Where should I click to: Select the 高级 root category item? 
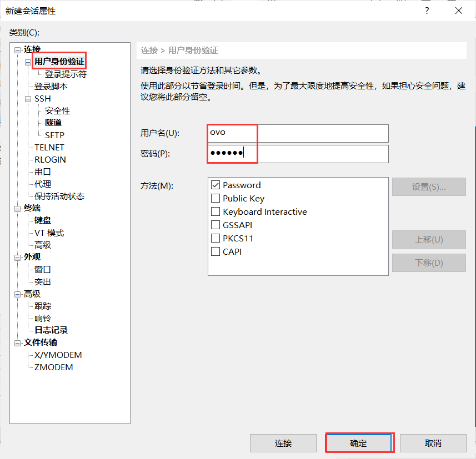coord(32,294)
